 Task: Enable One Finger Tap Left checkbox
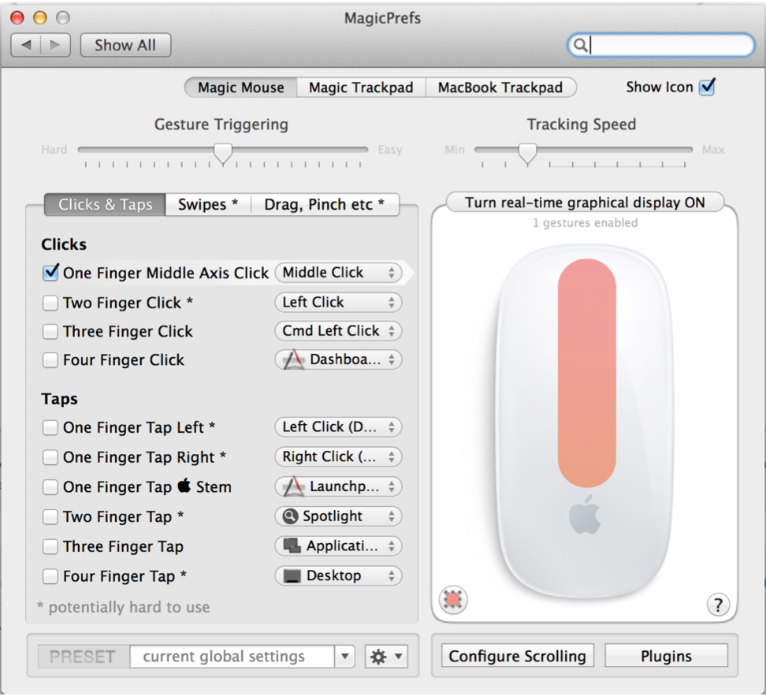(50, 428)
